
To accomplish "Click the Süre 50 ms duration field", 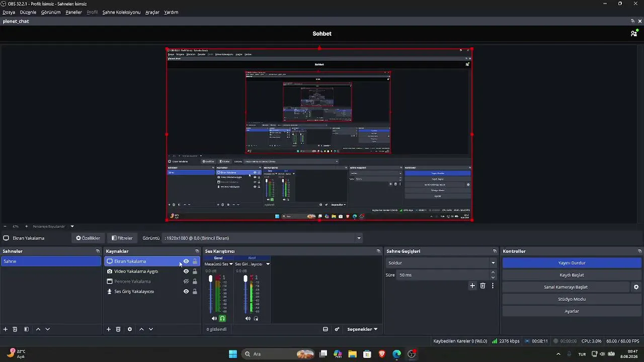I will pos(443,275).
